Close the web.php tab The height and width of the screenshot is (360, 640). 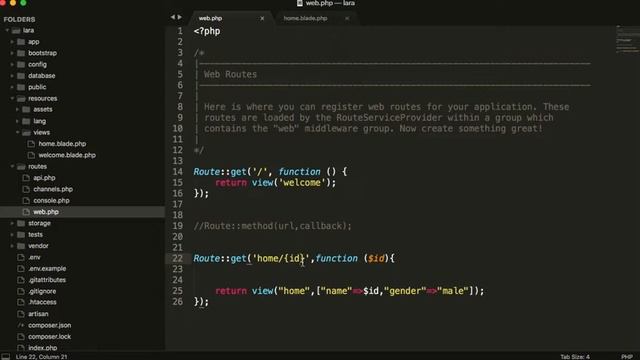262,18
